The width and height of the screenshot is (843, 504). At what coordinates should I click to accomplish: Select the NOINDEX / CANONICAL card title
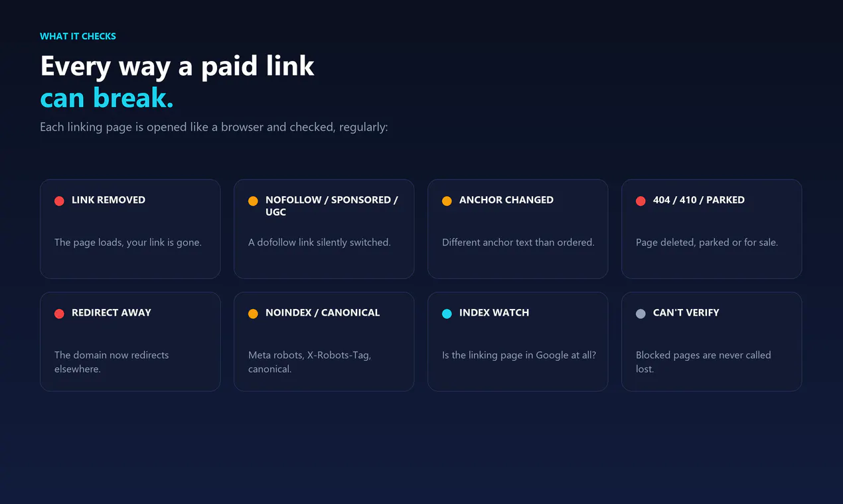pos(323,312)
